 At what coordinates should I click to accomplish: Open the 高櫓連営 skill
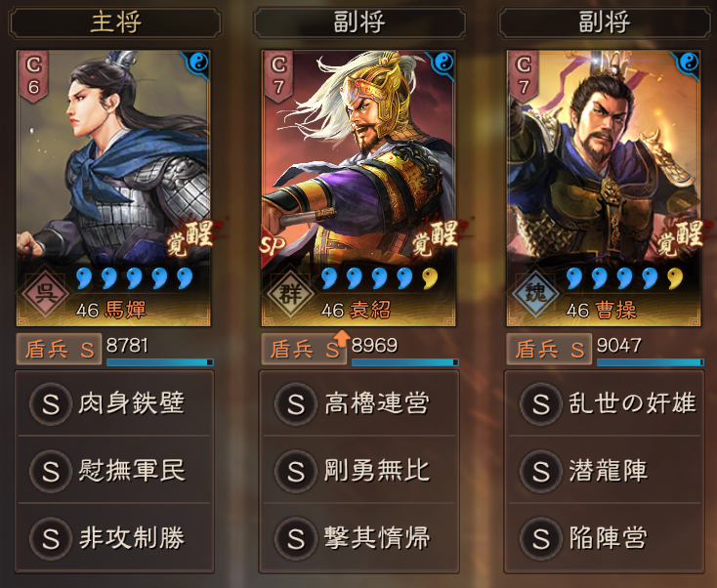click(x=359, y=403)
